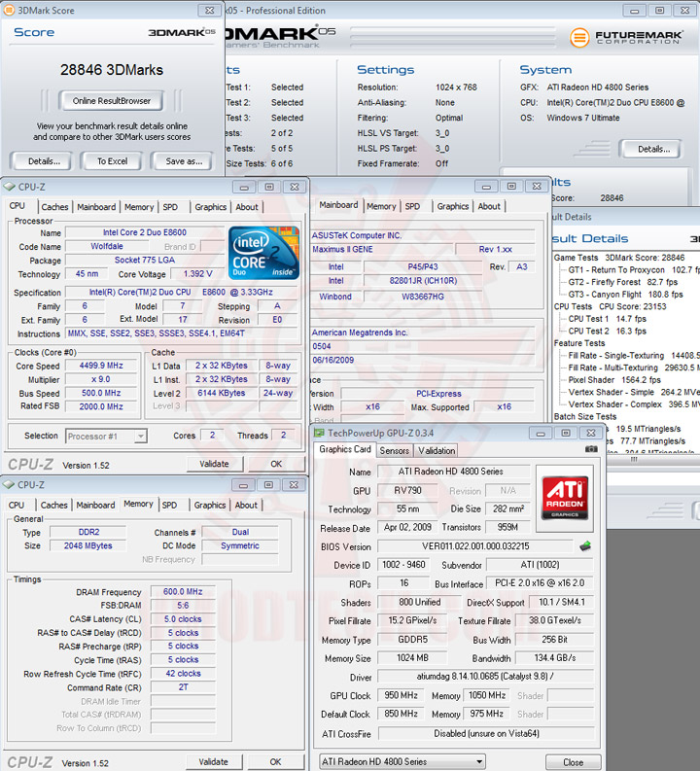Select the Feature Tests tree node
The image size is (700, 771).
click(x=579, y=343)
